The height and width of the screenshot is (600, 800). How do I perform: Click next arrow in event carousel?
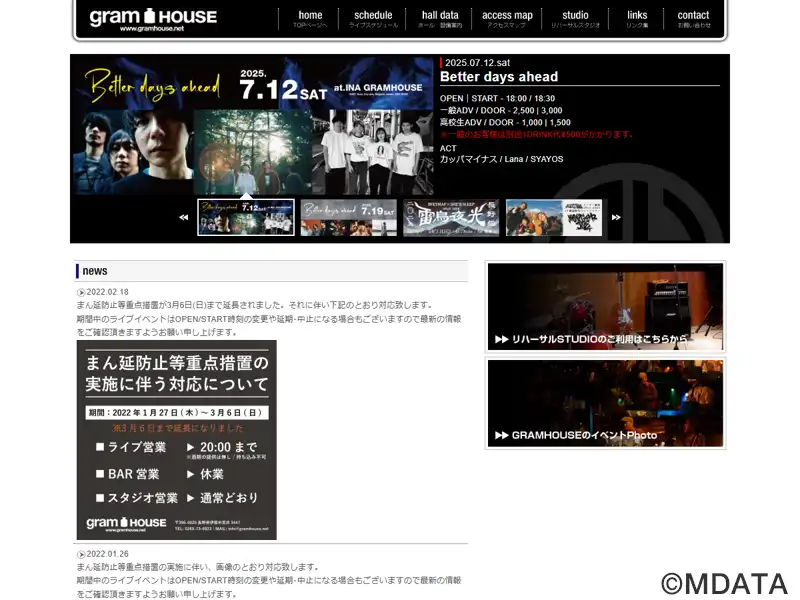pyautogui.click(x=616, y=217)
